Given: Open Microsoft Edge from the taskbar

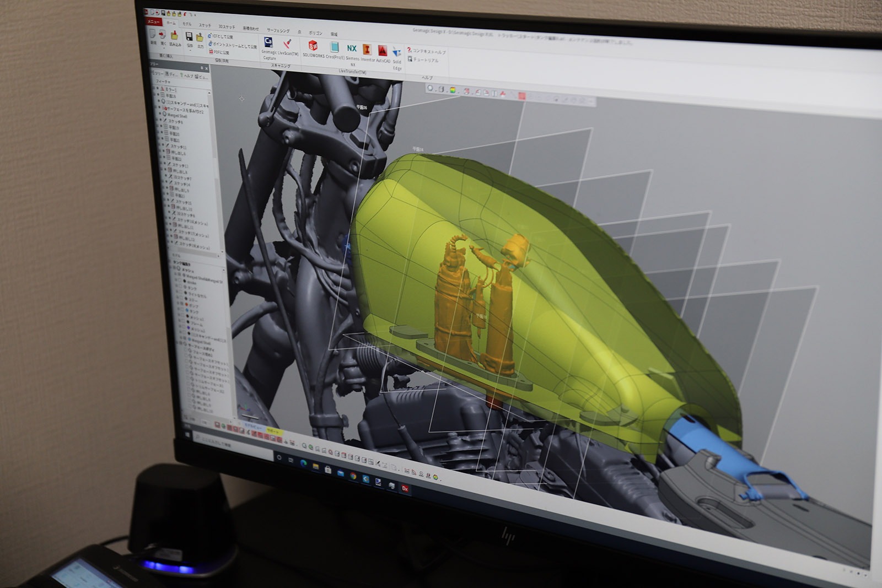Looking at the screenshot, I should point(303,463).
